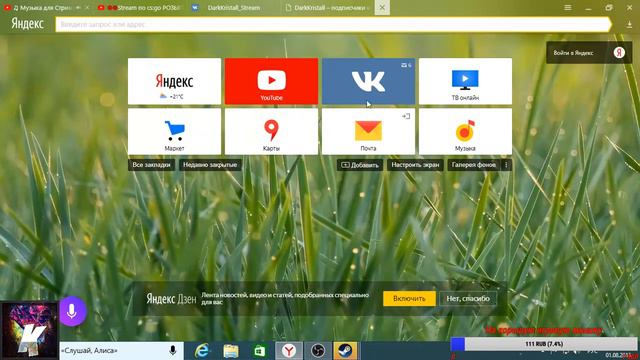Open Недавно закрытые list
This screenshot has width=640, height=360.
(210, 165)
